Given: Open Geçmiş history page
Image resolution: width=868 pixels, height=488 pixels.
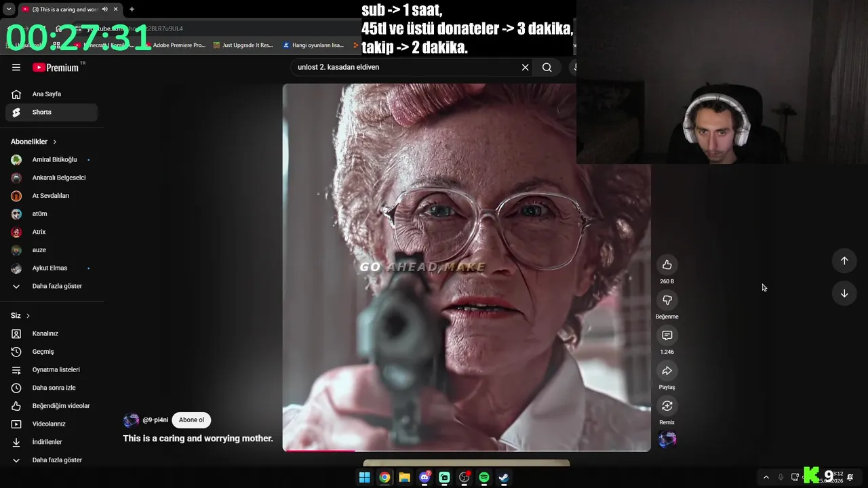Looking at the screenshot, I should point(52,352).
